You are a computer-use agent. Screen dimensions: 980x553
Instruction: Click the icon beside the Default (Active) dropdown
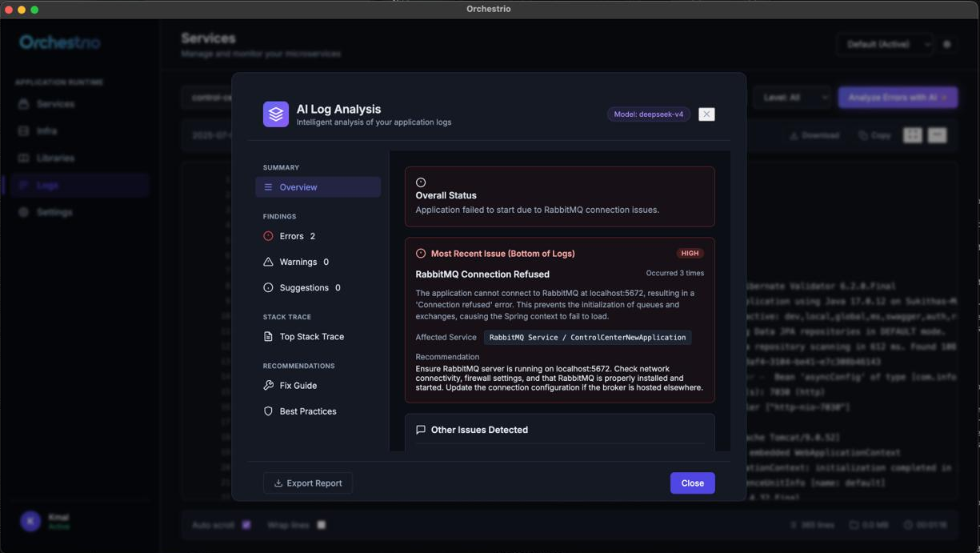pyautogui.click(x=947, y=44)
